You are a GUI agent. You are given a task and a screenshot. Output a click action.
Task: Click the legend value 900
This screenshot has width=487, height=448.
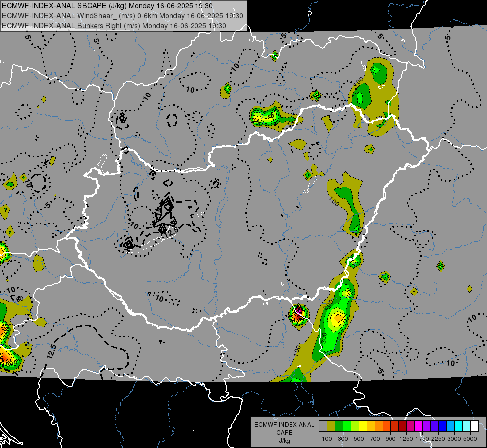[390, 439]
